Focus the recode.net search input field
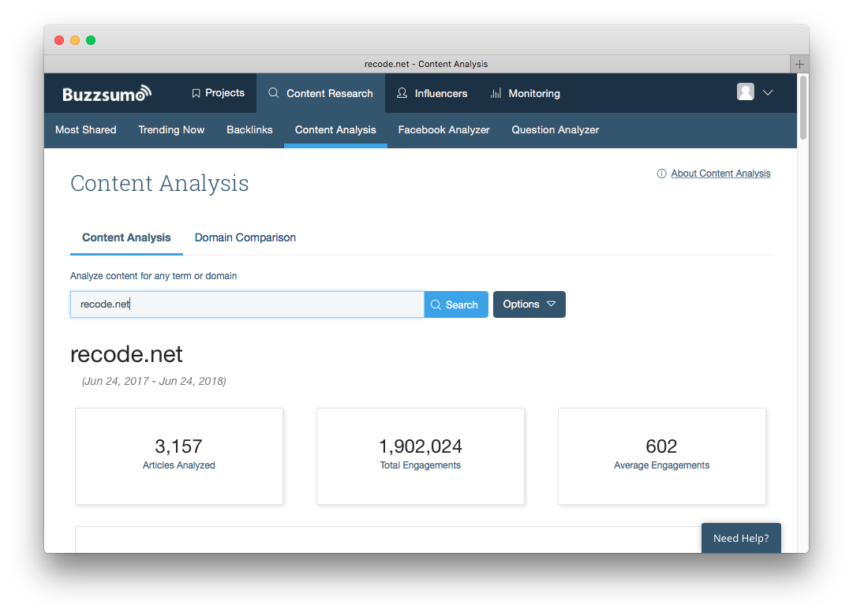Viewport: 853px width, 616px height. click(x=247, y=304)
